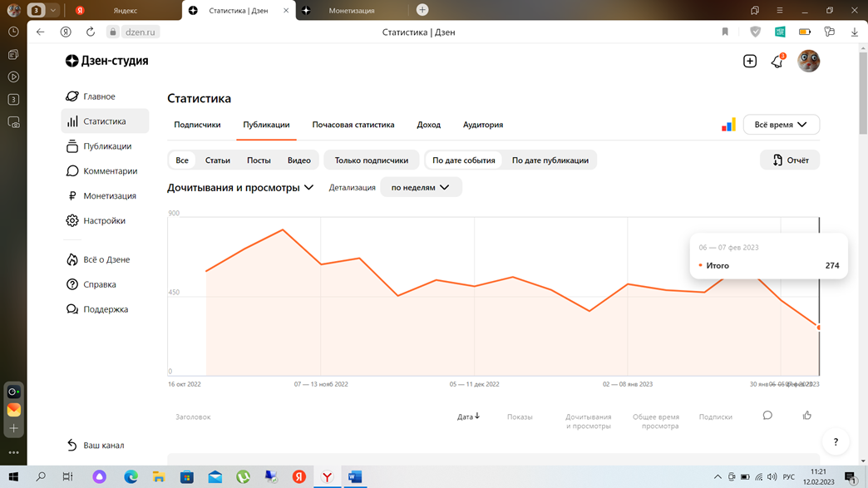Create new publication with plus icon
The height and width of the screenshot is (488, 868).
click(x=750, y=61)
